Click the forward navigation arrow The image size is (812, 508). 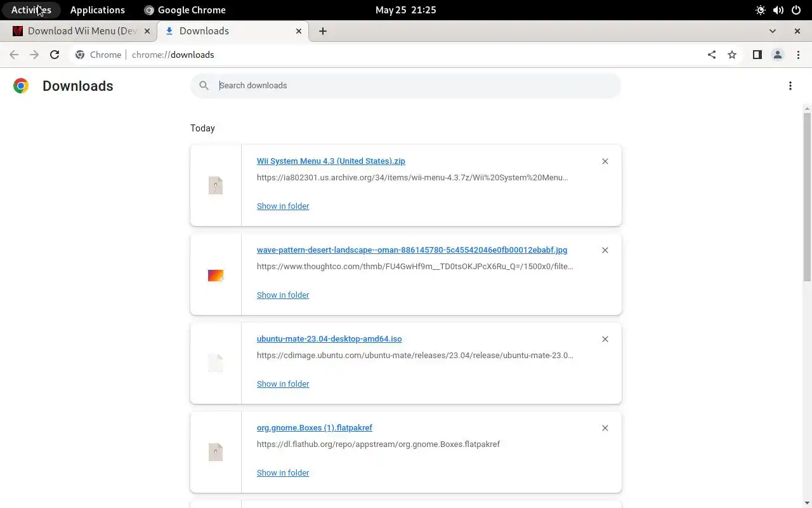[34, 55]
